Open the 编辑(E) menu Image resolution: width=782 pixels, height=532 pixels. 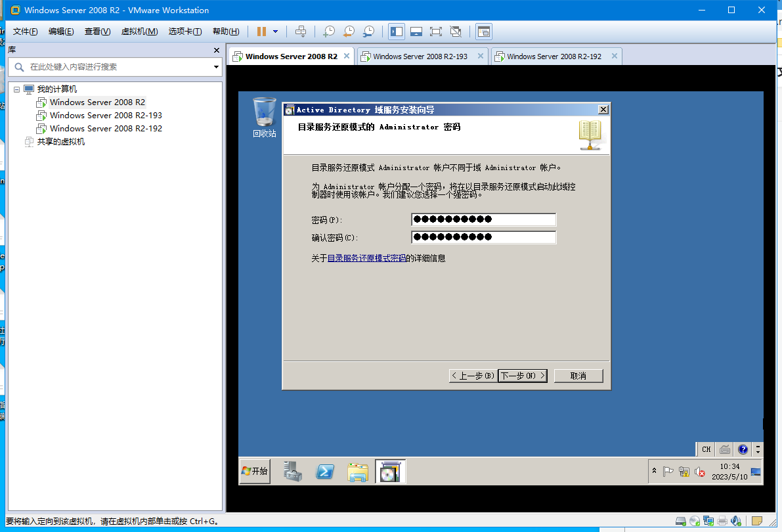click(61, 32)
